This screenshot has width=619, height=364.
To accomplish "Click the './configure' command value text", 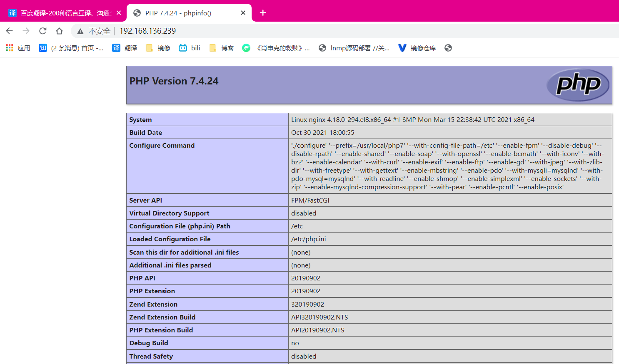I will click(x=447, y=166).
